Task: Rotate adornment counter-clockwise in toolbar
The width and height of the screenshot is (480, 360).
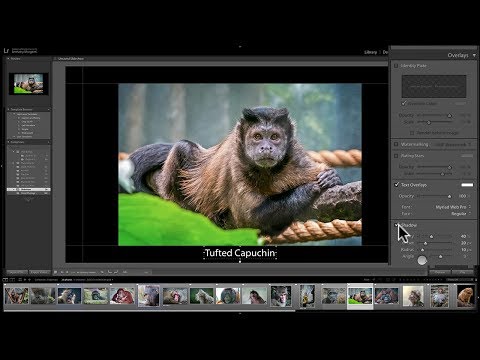Action: (x=110, y=272)
